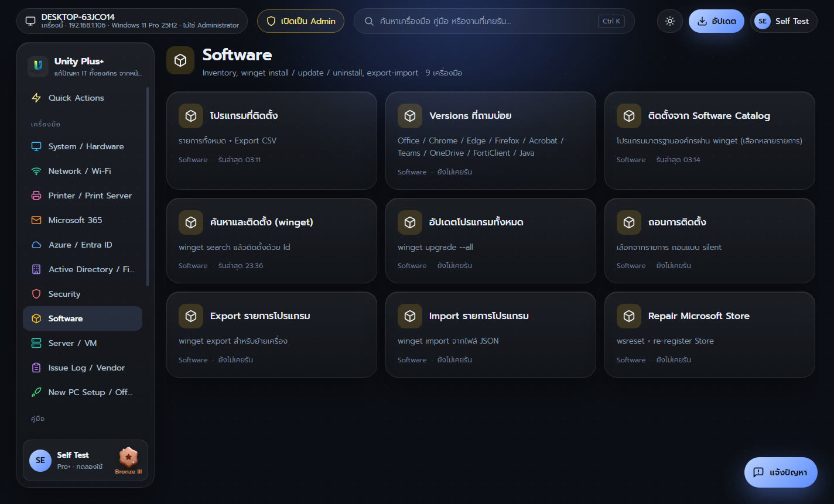Click the Unity Plus+ logo icon
This screenshot has height=504, width=834.
click(x=38, y=66)
